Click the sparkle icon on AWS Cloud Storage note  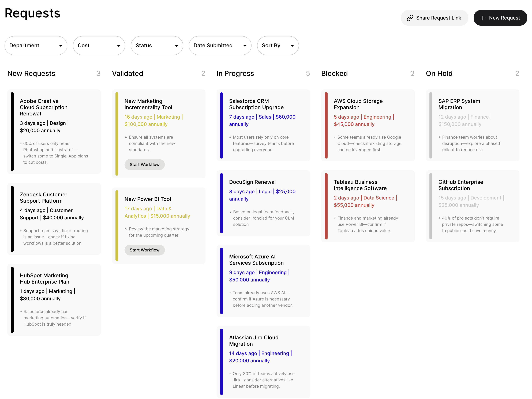335,137
